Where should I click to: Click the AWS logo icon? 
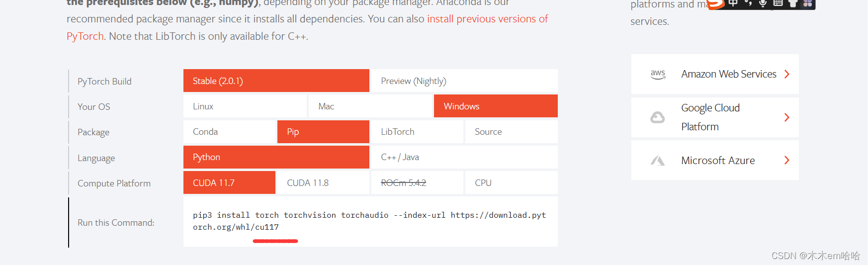coord(658,75)
